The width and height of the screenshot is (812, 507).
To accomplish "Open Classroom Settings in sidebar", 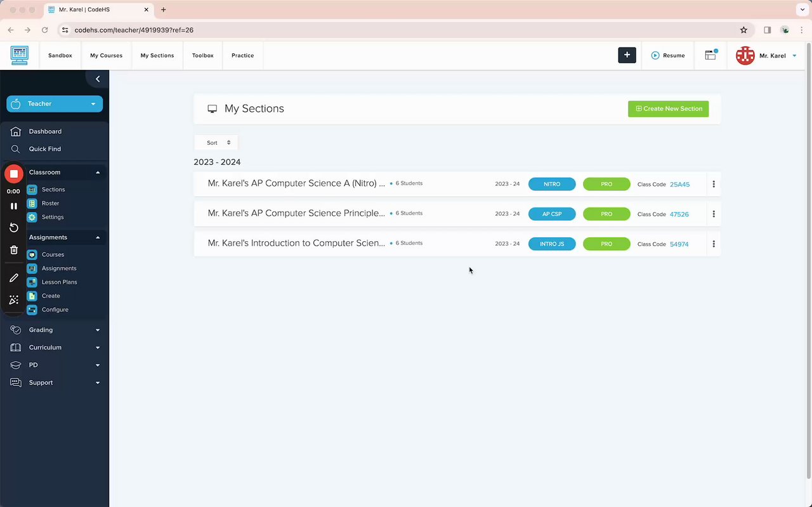I will pyautogui.click(x=53, y=217).
